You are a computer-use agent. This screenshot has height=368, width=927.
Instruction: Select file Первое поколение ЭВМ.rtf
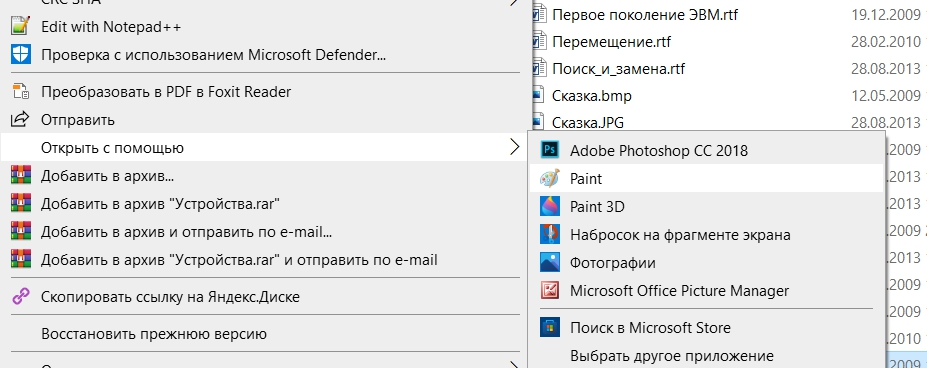coord(645,14)
